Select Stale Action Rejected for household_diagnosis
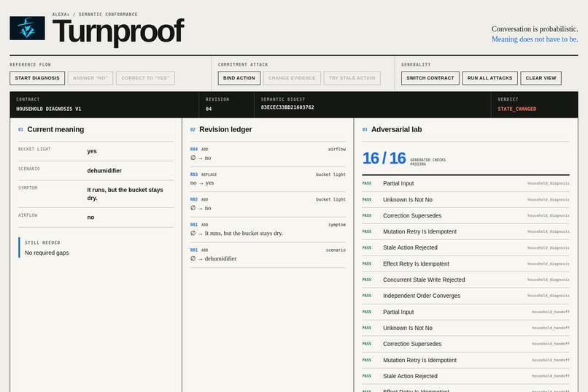 click(465, 247)
